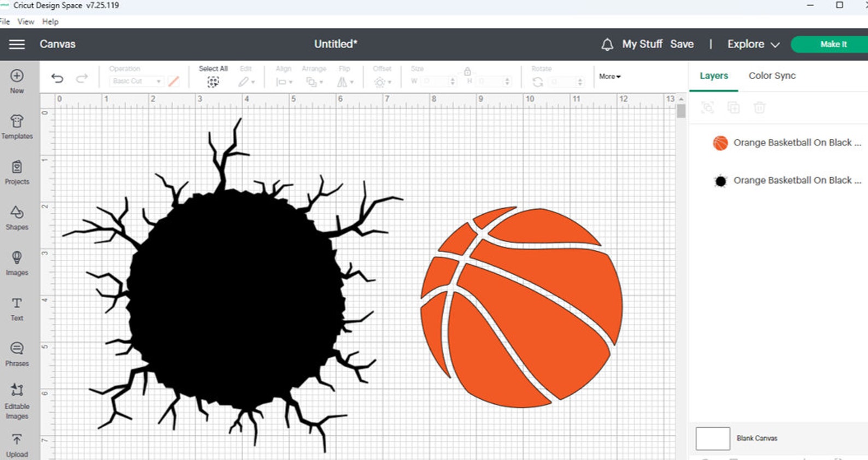Open the Operation Basic Cut dropdown

click(136, 81)
